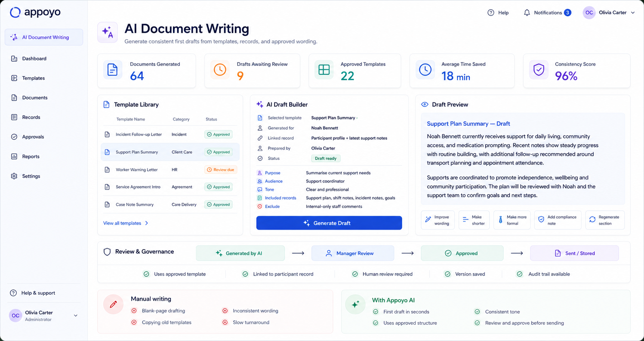Navigate to Records in sidebar
644x341 pixels.
pyautogui.click(x=31, y=117)
